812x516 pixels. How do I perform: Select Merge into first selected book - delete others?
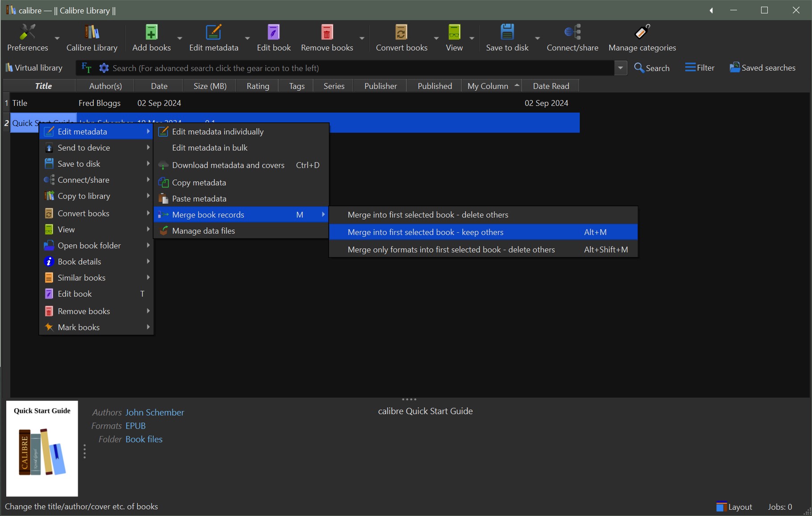click(x=483, y=215)
